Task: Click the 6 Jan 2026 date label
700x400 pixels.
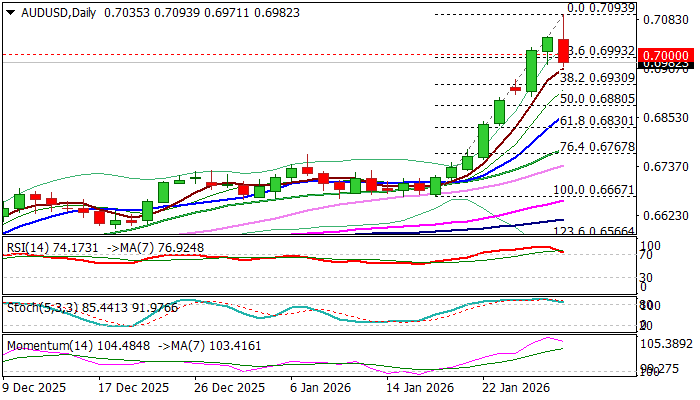Action: [x=320, y=387]
